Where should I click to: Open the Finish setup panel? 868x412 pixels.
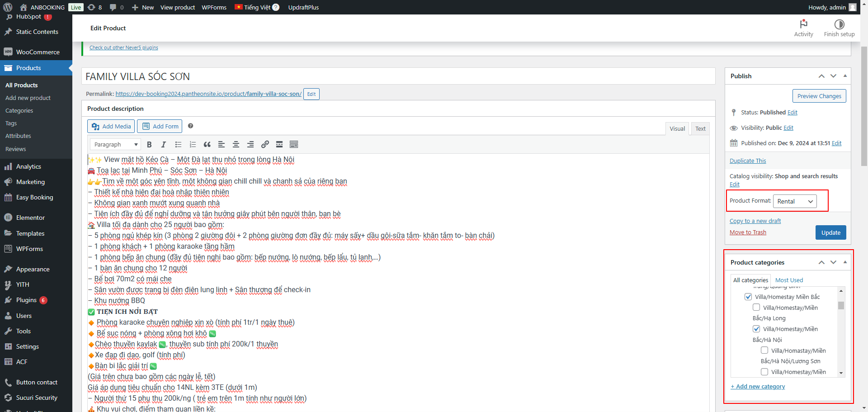click(839, 28)
